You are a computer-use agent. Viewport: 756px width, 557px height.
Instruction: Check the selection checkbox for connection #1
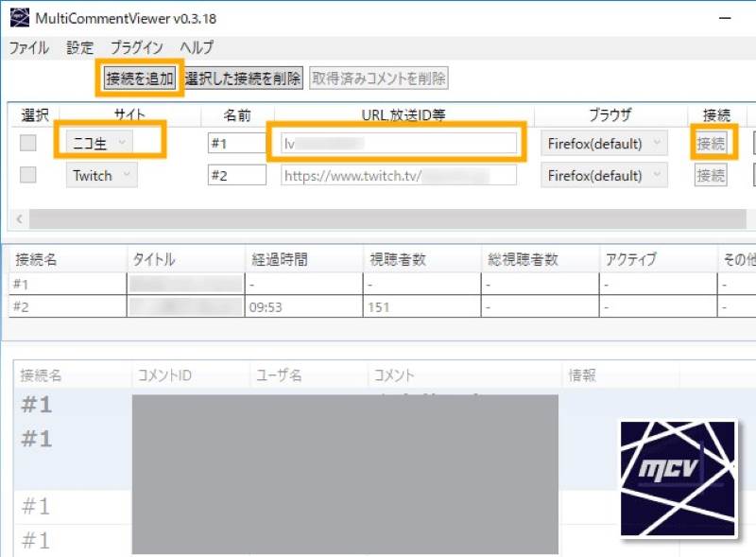(29, 142)
